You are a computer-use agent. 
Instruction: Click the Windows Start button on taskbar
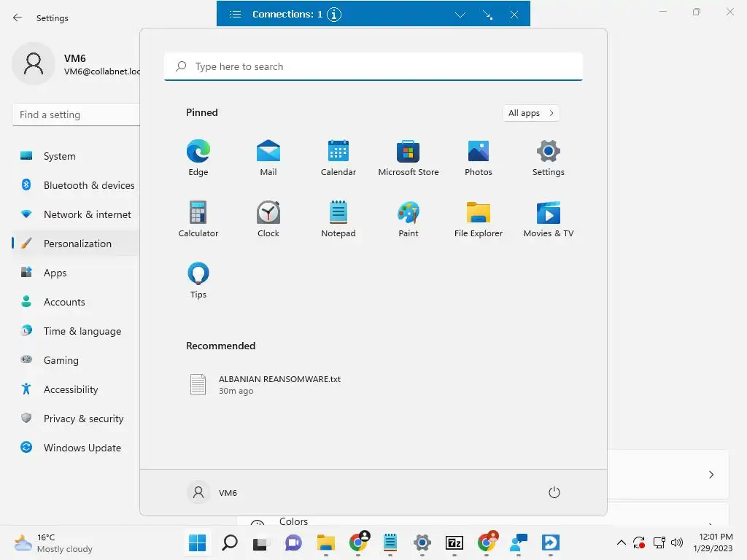click(197, 542)
